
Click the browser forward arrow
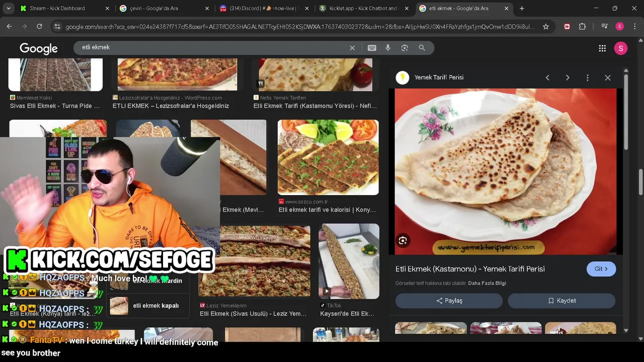tap(24, 27)
